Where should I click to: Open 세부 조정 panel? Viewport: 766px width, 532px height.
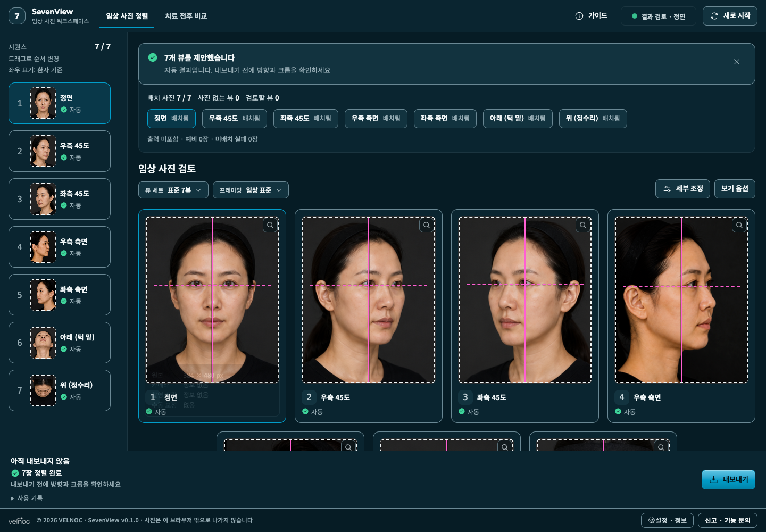[682, 189]
